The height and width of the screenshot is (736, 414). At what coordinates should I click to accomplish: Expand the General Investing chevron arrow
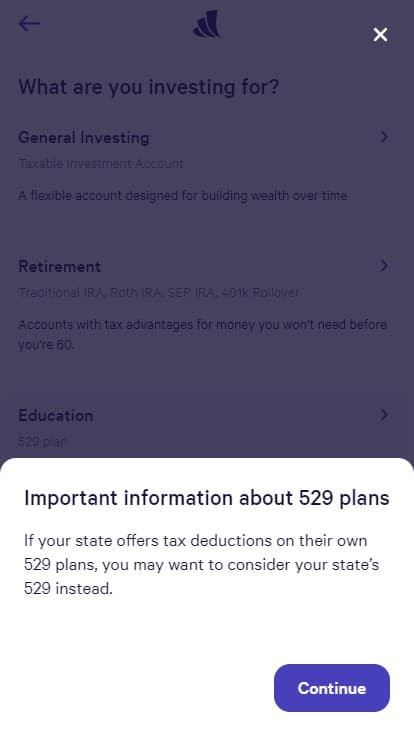click(x=384, y=137)
